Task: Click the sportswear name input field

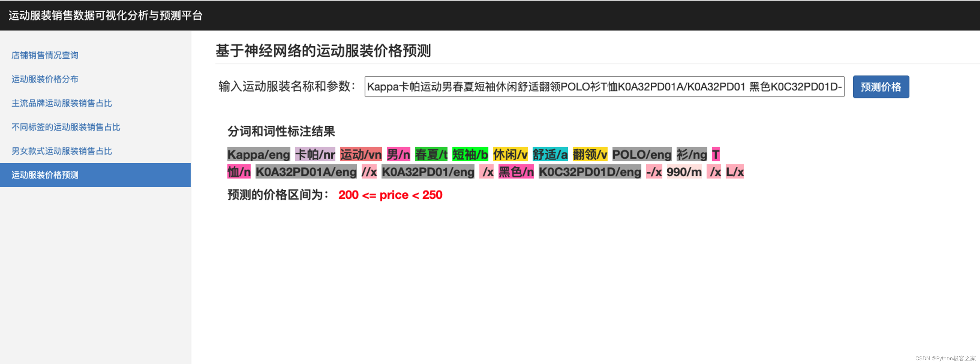Action: point(604,87)
